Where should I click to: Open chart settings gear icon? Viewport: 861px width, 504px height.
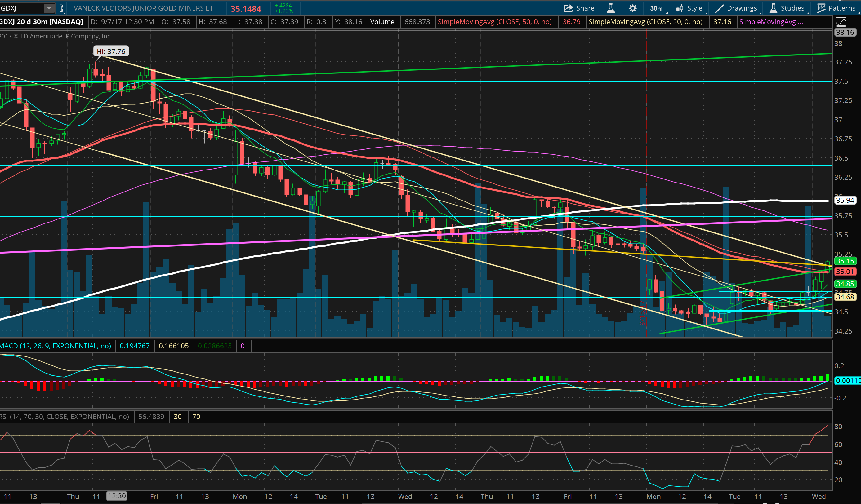[x=632, y=8]
